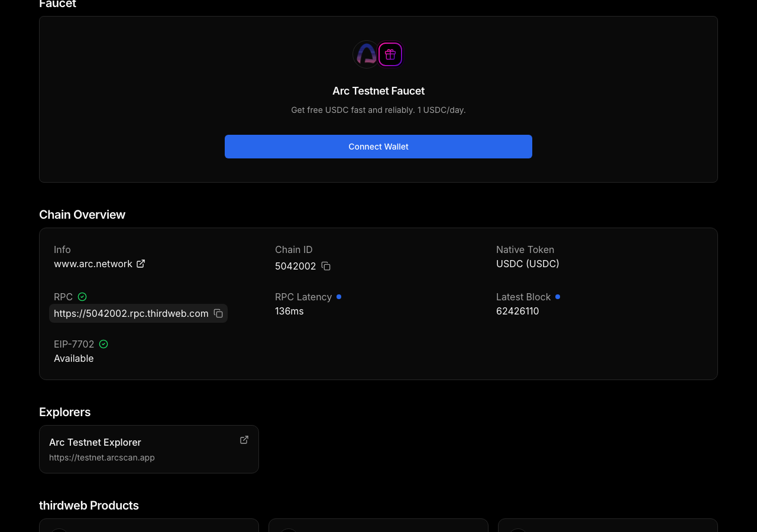Click the thirdweb Products heading
Viewport: 757px width, 532px height.
point(89,505)
